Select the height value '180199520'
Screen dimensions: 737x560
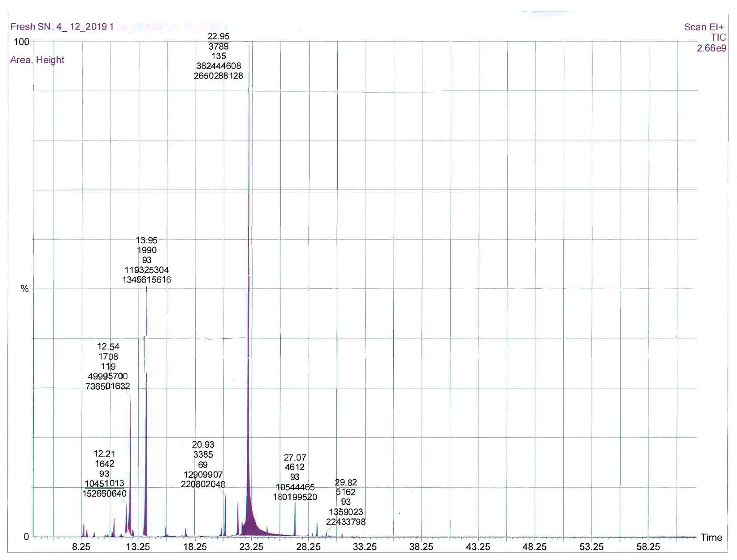point(295,497)
